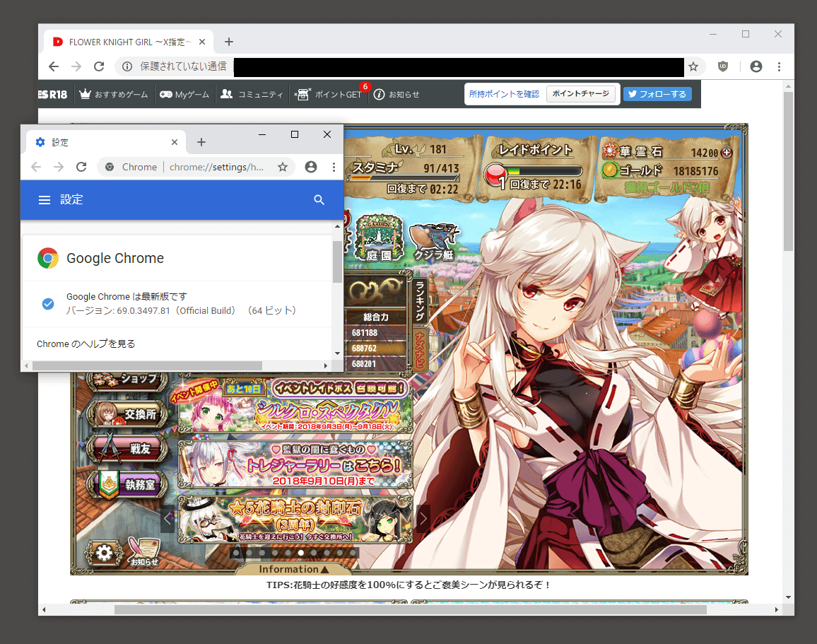This screenshot has height=644, width=817.
Task: Search settings with the magnifier icon
Action: click(319, 200)
